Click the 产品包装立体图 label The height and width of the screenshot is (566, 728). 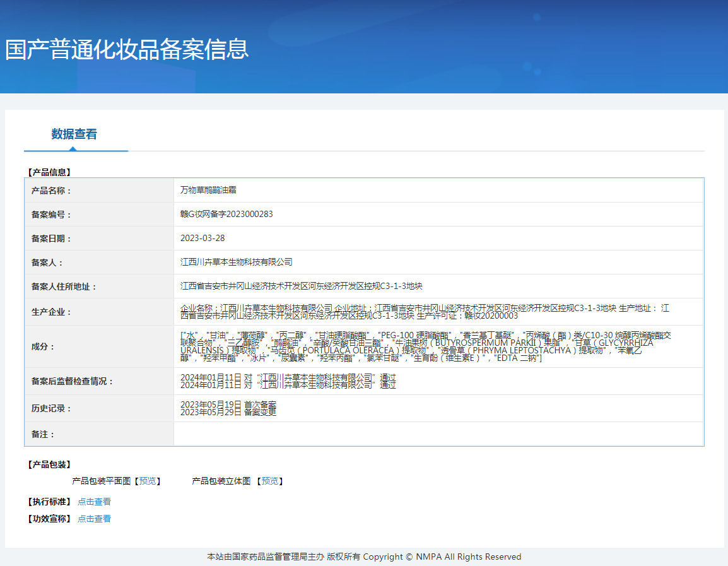tap(221, 481)
